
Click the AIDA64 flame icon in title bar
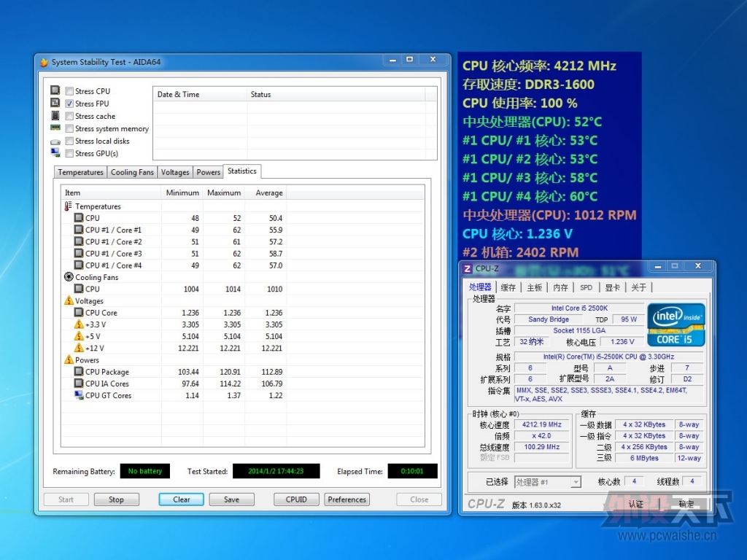click(x=44, y=62)
